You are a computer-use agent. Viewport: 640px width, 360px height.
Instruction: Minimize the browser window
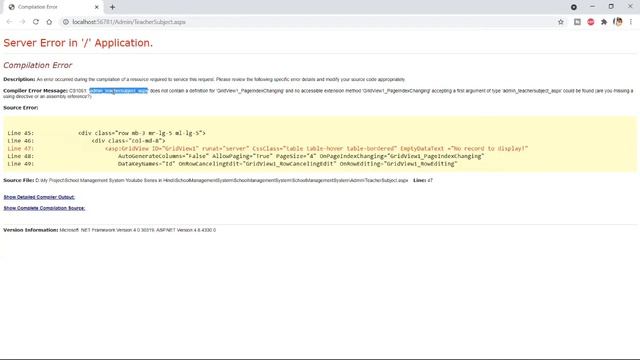(x=593, y=7)
